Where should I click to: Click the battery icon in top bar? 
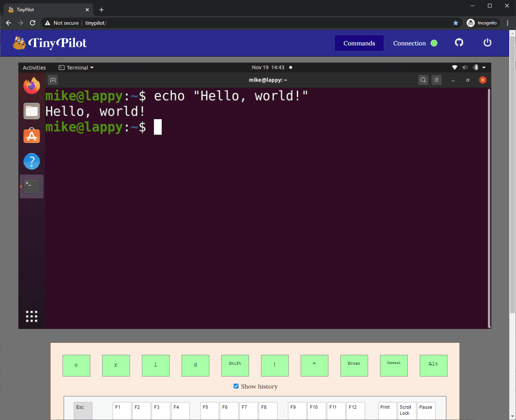tap(476, 67)
